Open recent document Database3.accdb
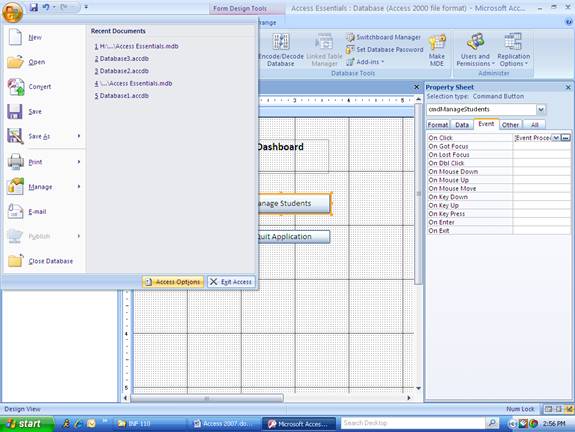Image resolution: width=575 pixels, height=432 pixels. point(121,59)
